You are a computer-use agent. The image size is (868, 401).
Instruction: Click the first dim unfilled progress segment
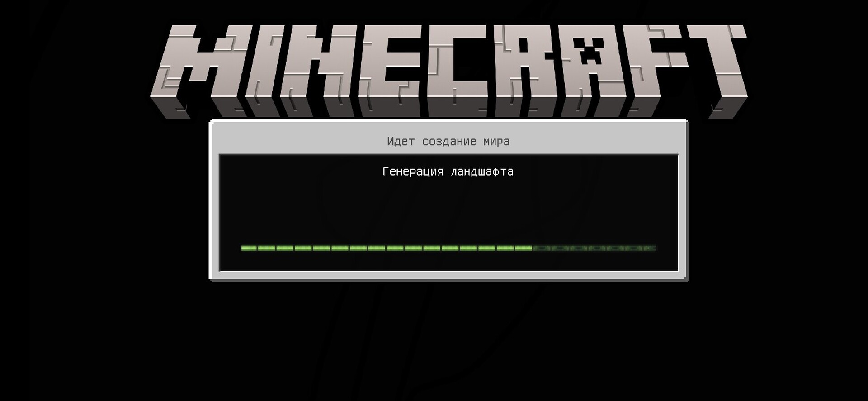click(x=542, y=248)
